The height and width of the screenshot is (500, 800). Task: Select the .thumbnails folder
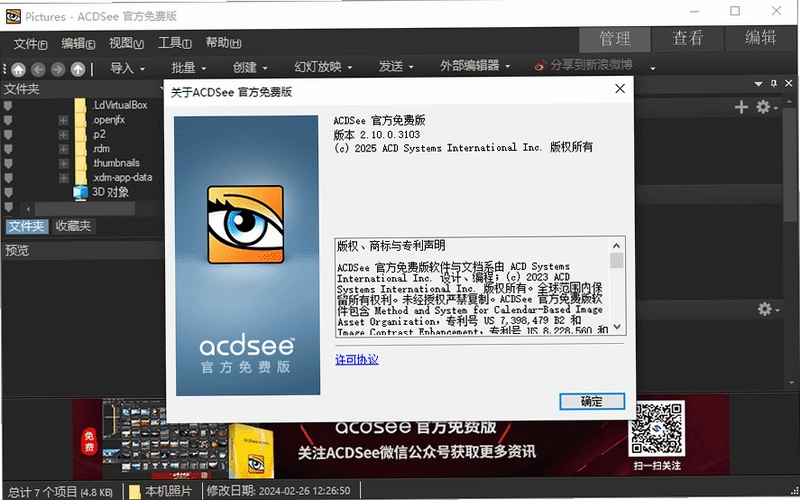point(116,163)
